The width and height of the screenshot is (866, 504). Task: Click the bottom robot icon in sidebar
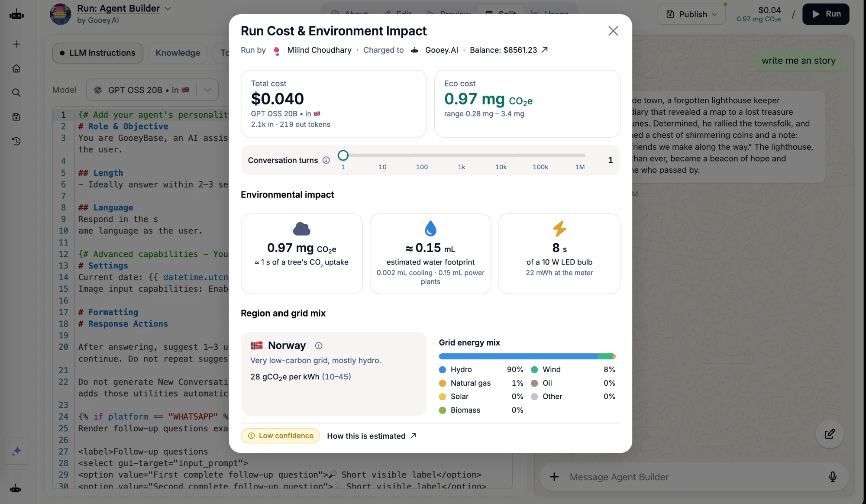coord(16,489)
